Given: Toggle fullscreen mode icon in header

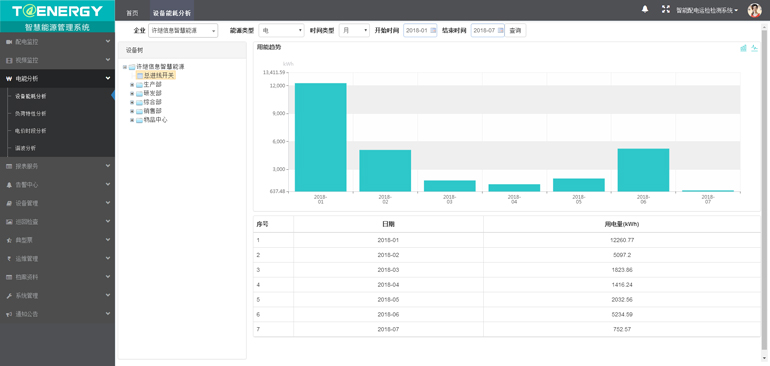Looking at the screenshot, I should pos(665,9).
